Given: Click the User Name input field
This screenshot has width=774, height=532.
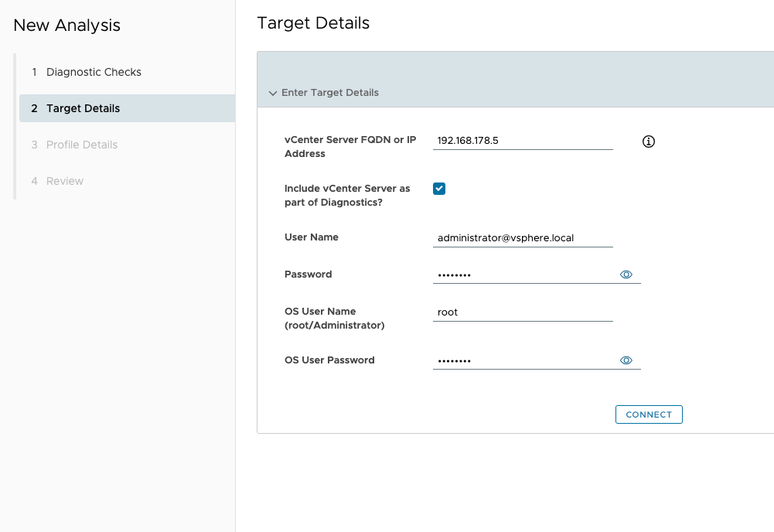Looking at the screenshot, I should click(523, 238).
